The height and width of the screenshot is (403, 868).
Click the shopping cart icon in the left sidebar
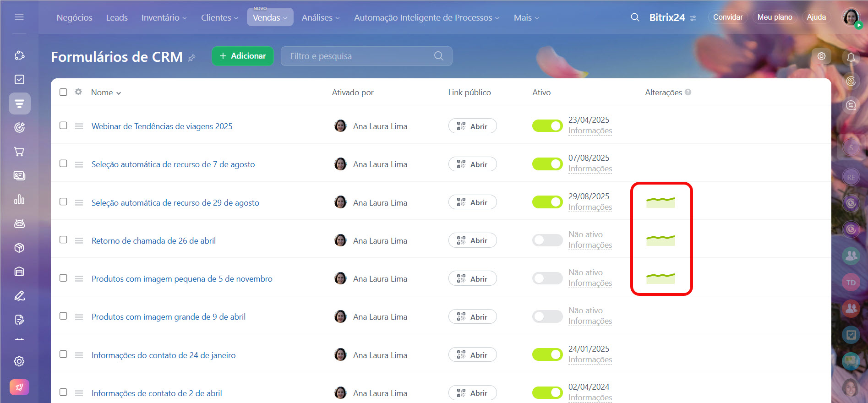tap(19, 152)
